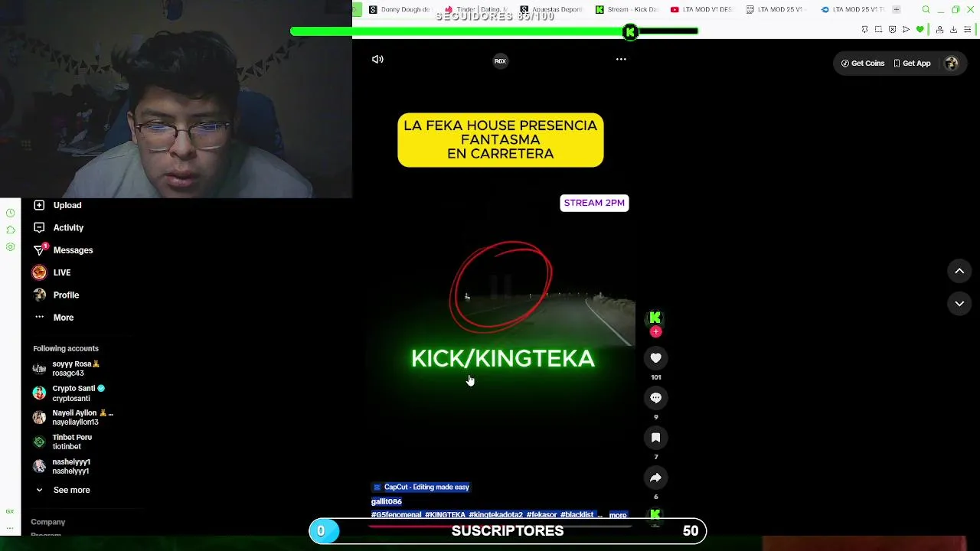Mute the video with the speaker icon
The height and width of the screenshot is (551, 980).
pos(377,60)
